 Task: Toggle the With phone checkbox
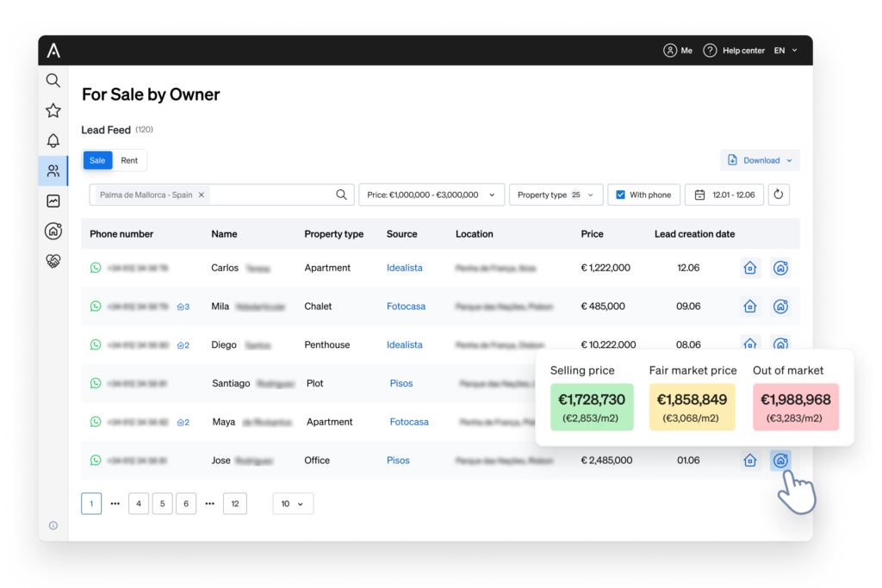tap(620, 195)
